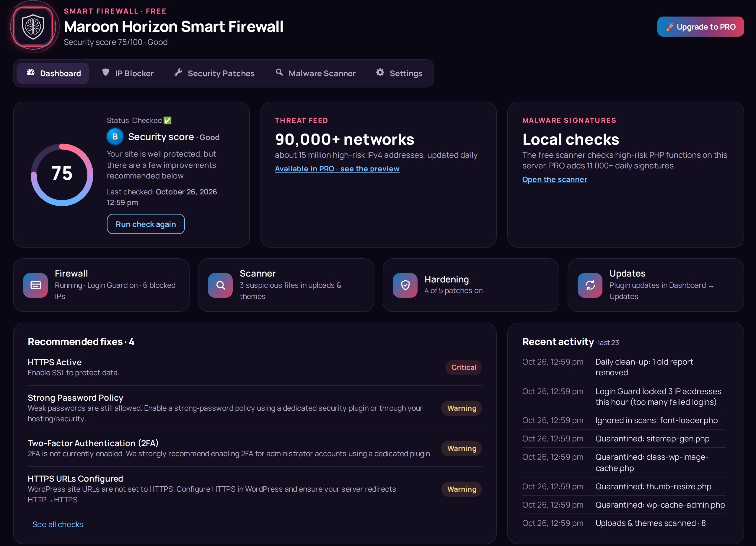Click the brain shield logo icon

point(33,27)
